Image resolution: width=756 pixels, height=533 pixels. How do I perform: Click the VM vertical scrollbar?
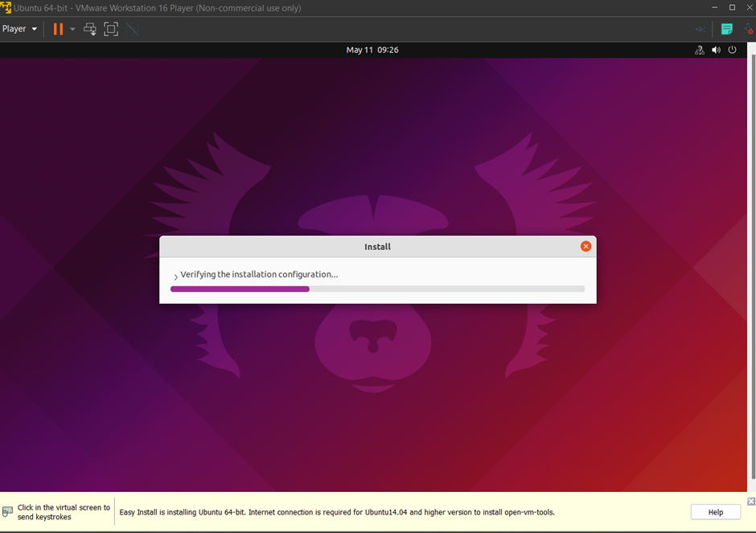tap(753, 268)
